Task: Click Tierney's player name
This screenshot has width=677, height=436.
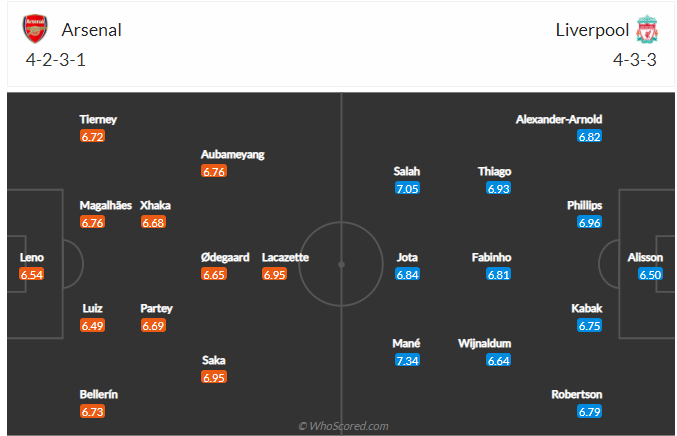Action: [98, 119]
